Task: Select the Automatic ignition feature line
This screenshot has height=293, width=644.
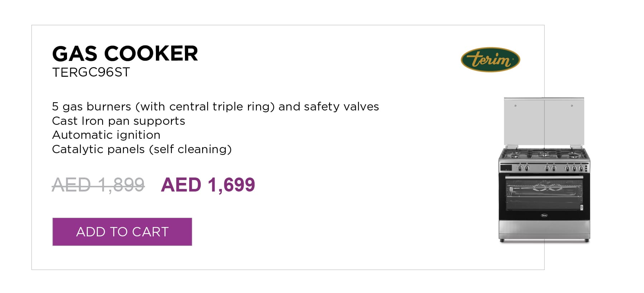Action: pos(106,135)
